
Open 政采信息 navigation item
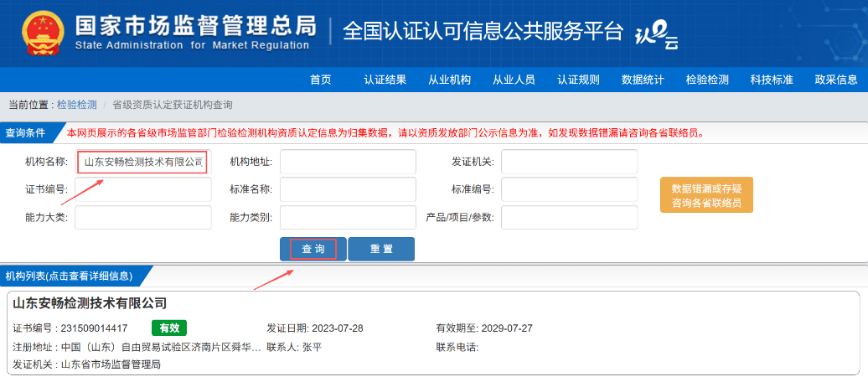(835, 80)
